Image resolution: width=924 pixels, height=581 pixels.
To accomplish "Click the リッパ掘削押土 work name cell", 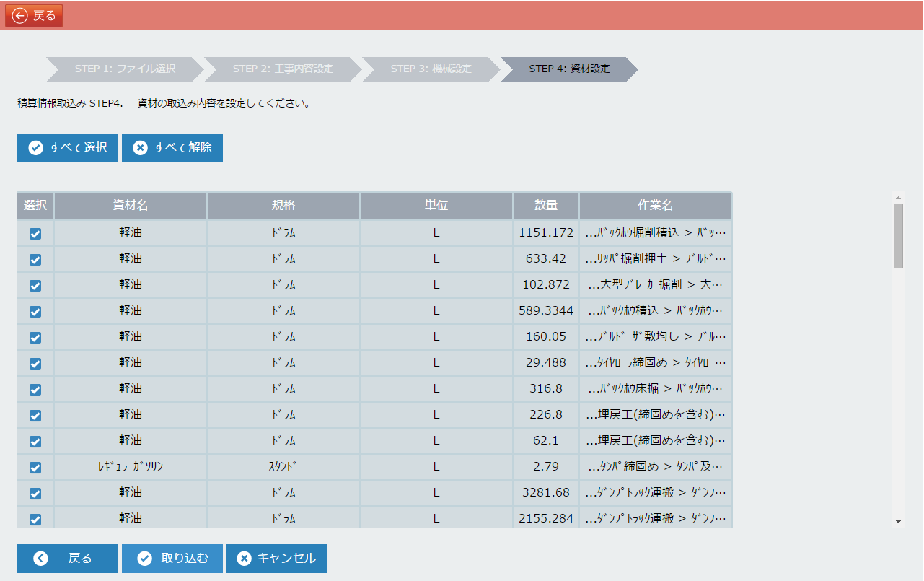I will (x=656, y=259).
